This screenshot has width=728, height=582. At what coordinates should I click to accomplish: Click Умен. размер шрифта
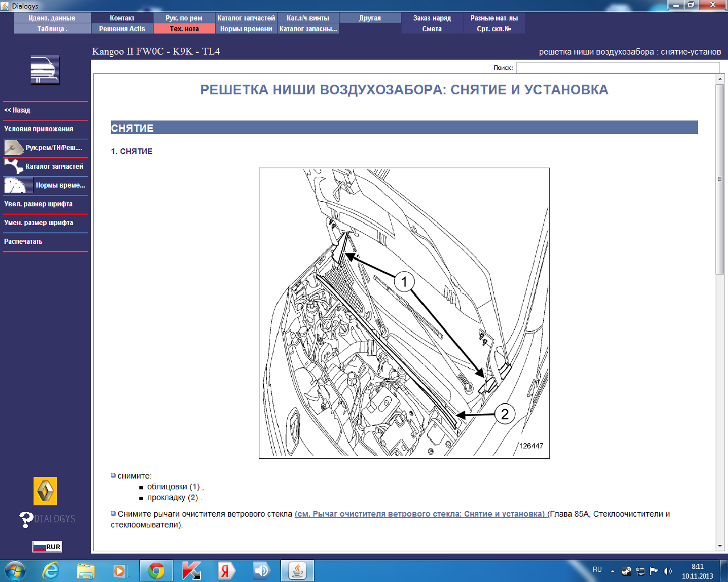pyautogui.click(x=45, y=223)
